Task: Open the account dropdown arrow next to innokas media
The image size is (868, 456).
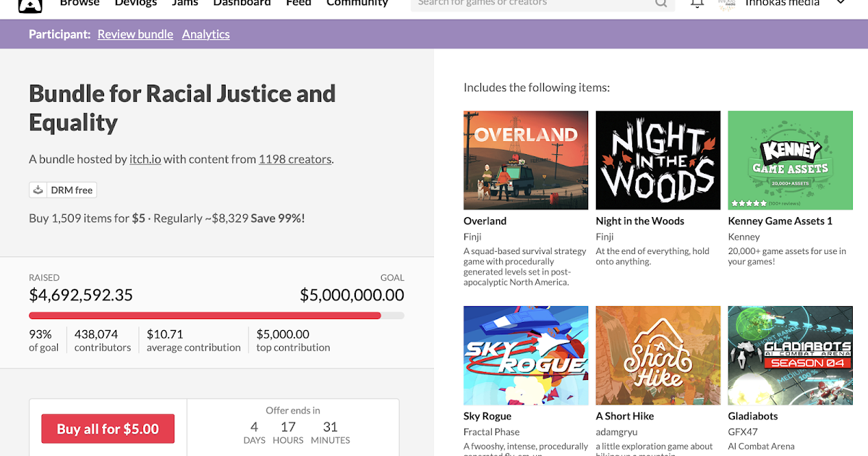Action: (x=839, y=4)
